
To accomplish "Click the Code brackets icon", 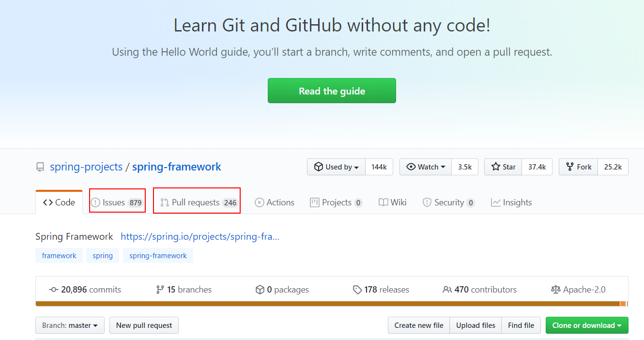I will (48, 202).
